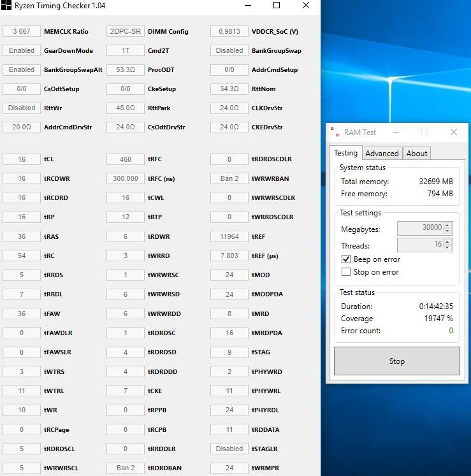Select the RttNom value box

229,89
